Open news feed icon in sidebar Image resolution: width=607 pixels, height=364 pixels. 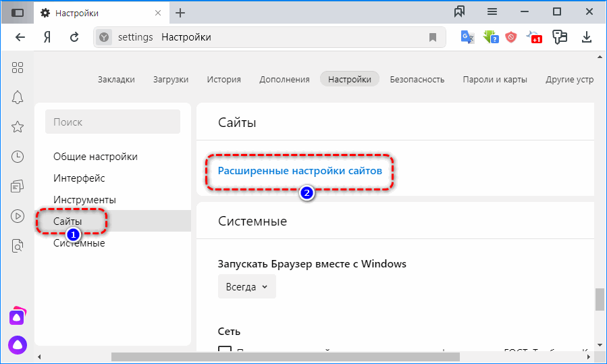point(18,186)
